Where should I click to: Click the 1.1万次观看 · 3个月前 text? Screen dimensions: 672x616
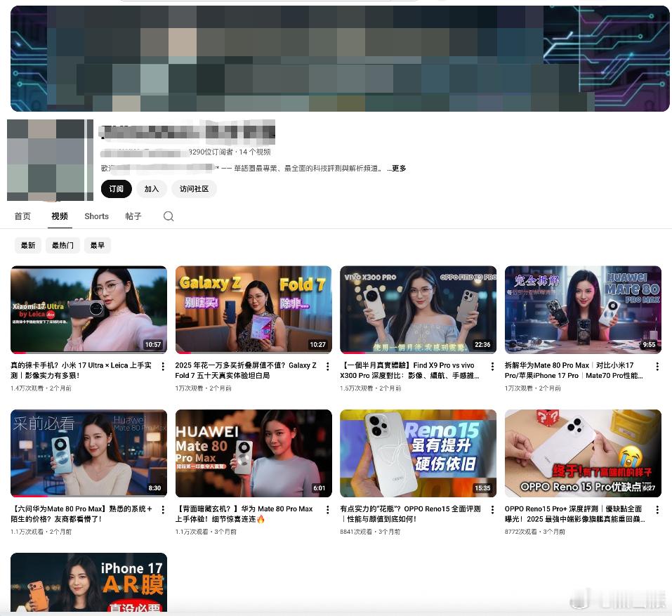tap(206, 532)
